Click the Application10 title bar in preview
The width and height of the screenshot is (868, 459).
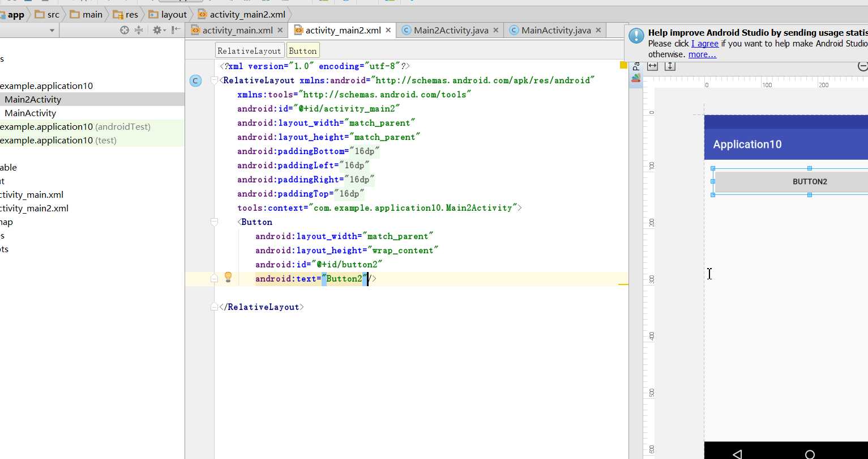pyautogui.click(x=786, y=144)
